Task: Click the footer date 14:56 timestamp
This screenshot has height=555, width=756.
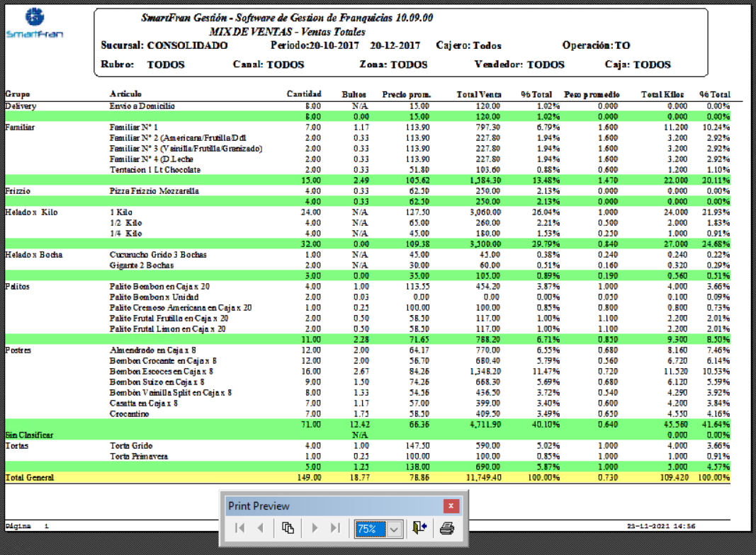Action: 661,526
